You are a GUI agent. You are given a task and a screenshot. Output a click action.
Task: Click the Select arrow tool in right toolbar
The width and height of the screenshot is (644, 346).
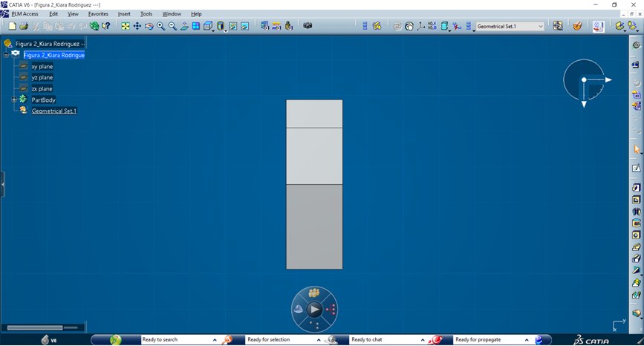(636, 149)
